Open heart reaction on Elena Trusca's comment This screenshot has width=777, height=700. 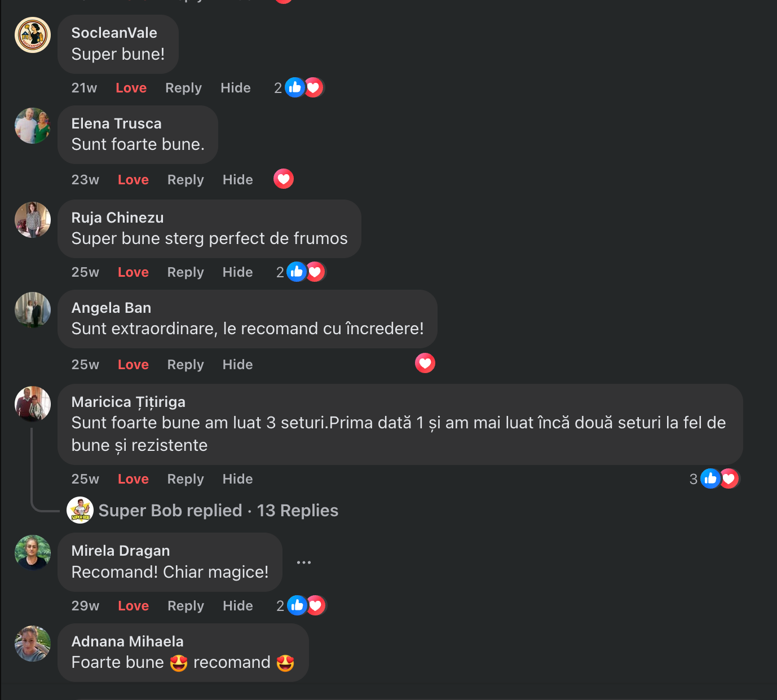click(x=284, y=179)
